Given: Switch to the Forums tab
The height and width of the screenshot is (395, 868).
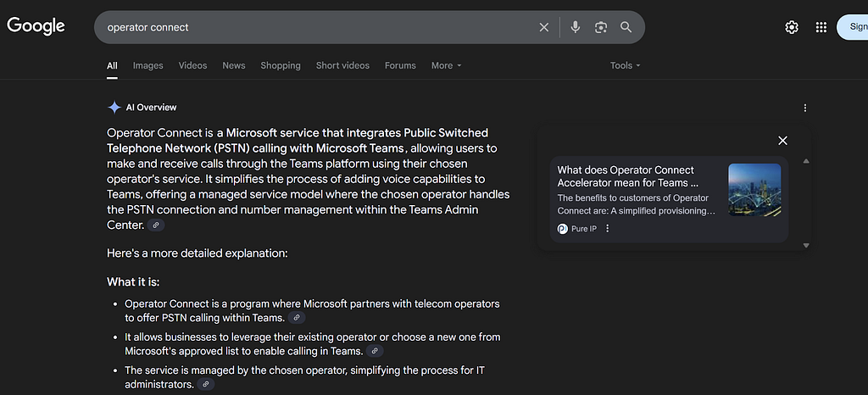Looking at the screenshot, I should coord(400,65).
